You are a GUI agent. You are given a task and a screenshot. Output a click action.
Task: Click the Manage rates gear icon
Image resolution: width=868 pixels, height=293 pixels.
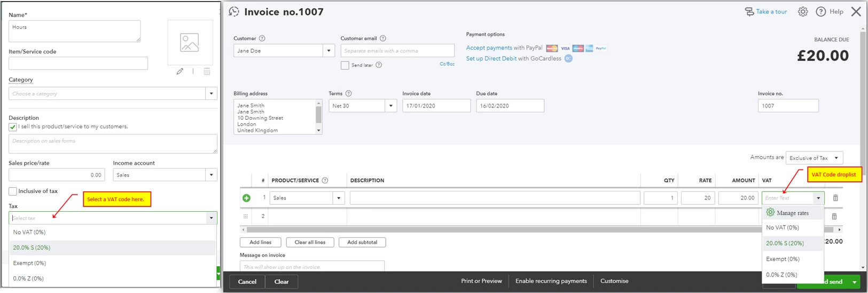(x=770, y=212)
